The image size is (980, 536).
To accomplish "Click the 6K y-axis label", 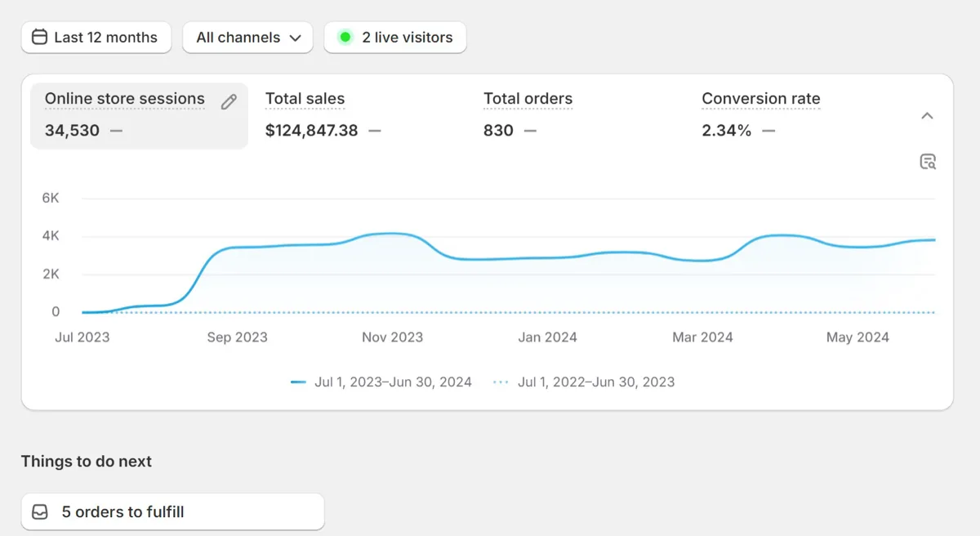I will click(51, 198).
